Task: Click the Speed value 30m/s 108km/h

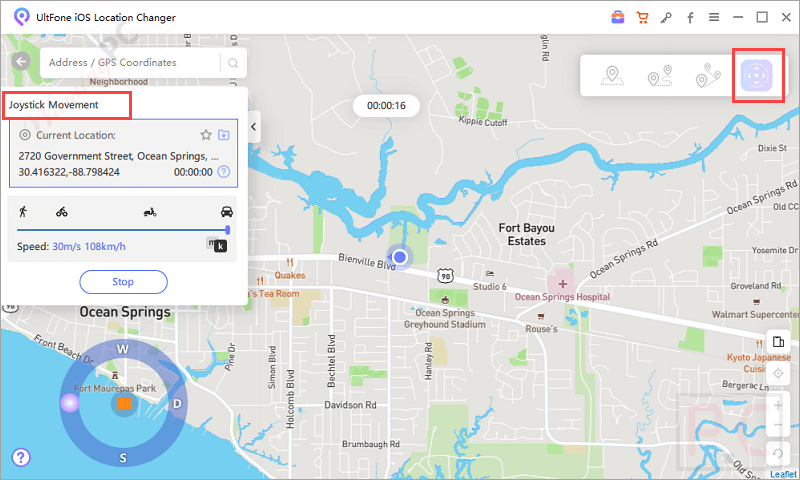Action: click(89, 246)
